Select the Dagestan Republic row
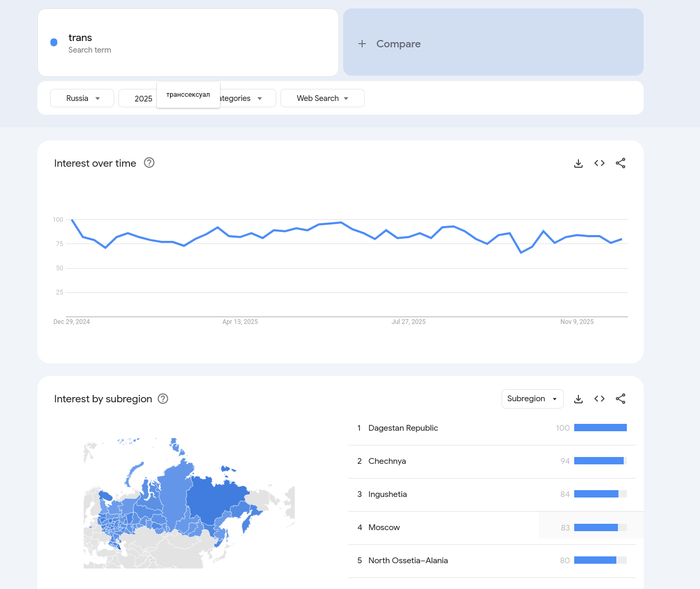 [x=403, y=428]
